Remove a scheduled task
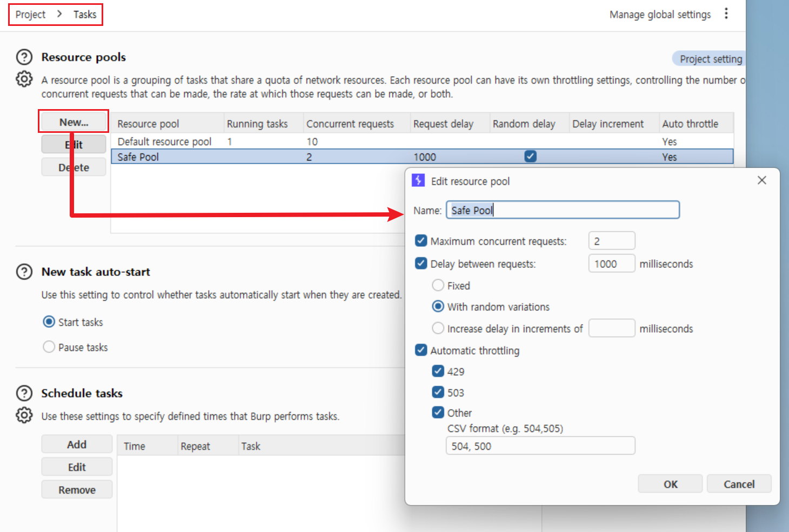Viewport: 789px width, 532px height. point(77,489)
